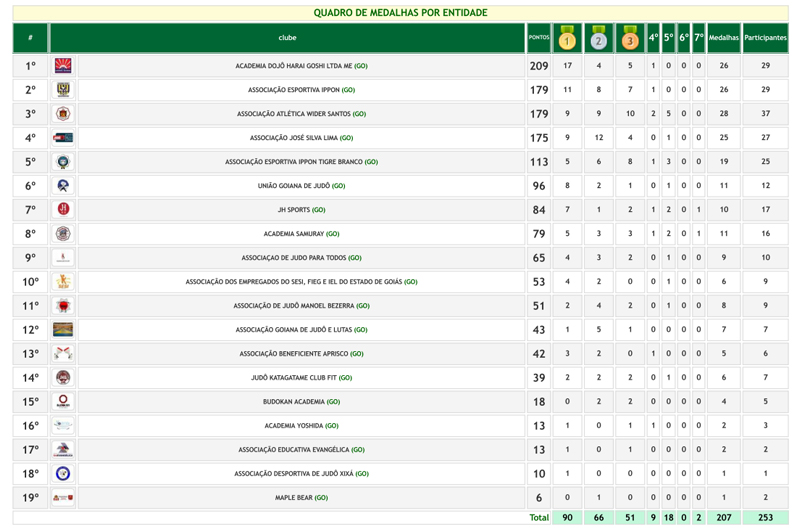Click the Medalhas column header
This screenshot has width=800, height=528.
pyautogui.click(x=723, y=38)
